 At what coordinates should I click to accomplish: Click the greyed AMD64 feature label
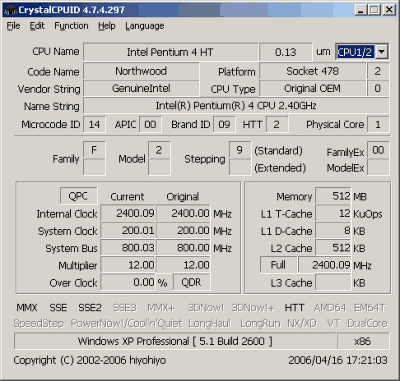tap(330, 308)
